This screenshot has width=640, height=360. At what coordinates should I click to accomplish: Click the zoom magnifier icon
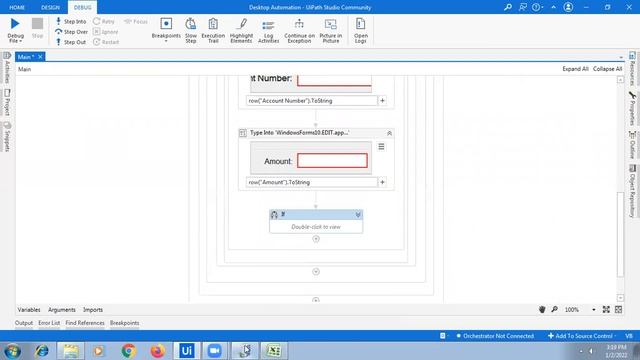(x=554, y=310)
